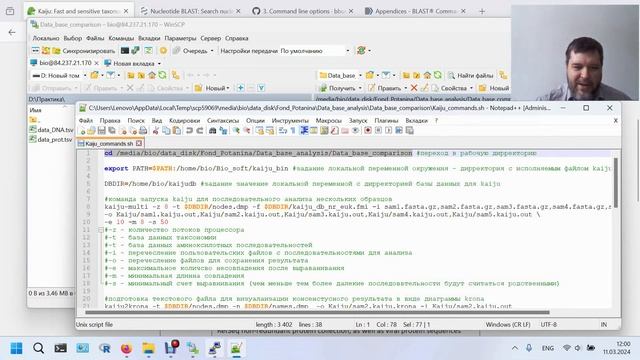Click the Zoom Out icon in Notepad++
The height and width of the screenshot is (360, 640).
tap(247, 131)
